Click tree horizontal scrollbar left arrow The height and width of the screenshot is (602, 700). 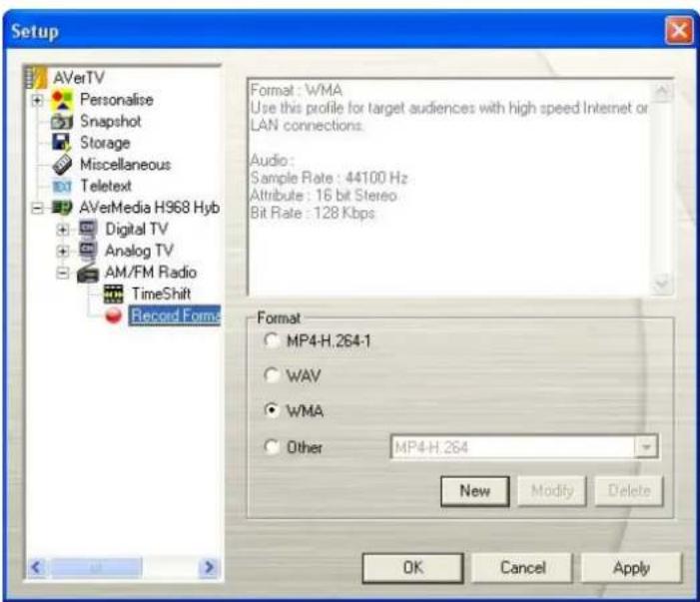tap(37, 568)
